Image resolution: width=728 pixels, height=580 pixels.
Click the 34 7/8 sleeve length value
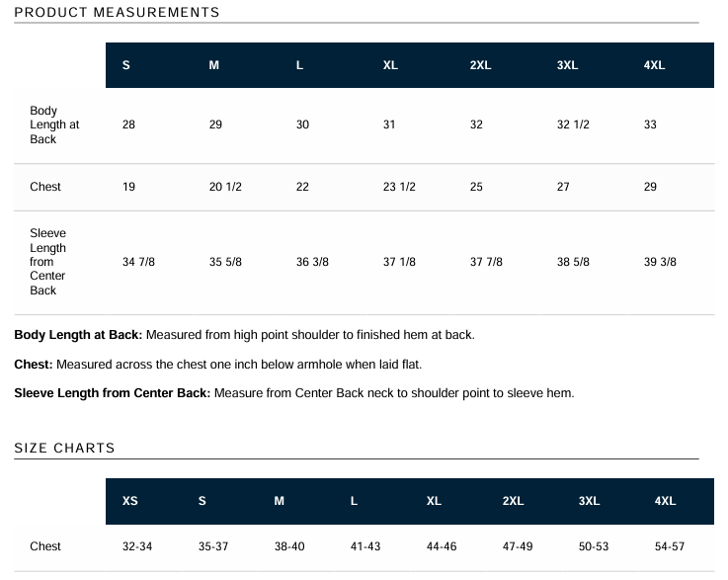click(138, 262)
